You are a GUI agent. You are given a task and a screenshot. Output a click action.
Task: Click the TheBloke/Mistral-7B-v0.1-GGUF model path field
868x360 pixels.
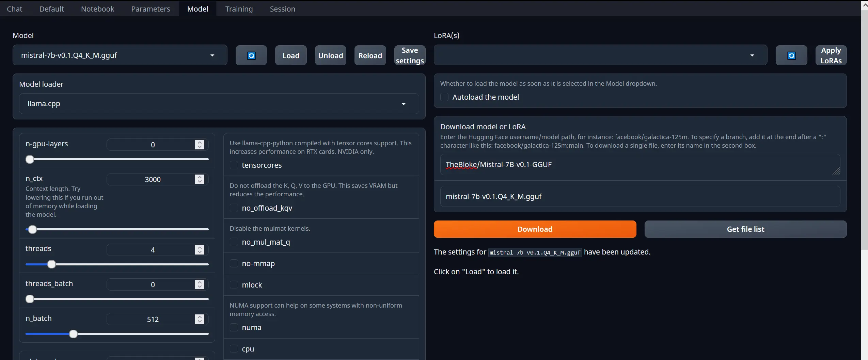(x=640, y=165)
